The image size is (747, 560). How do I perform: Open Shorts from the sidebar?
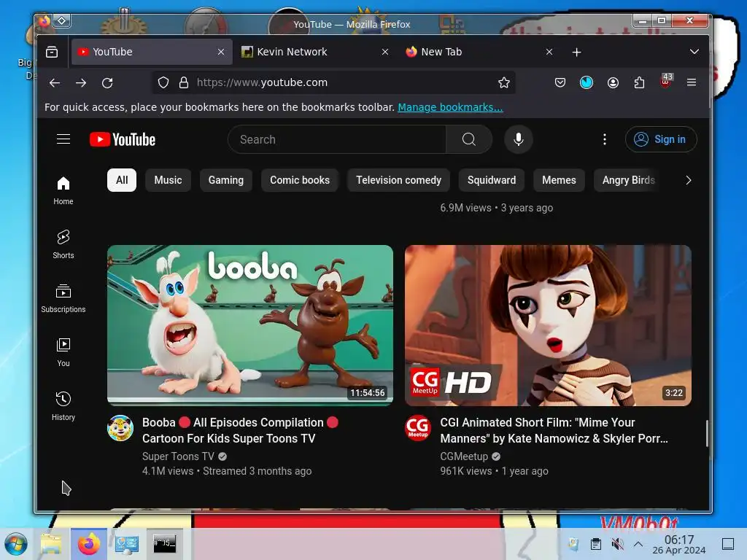tap(63, 244)
